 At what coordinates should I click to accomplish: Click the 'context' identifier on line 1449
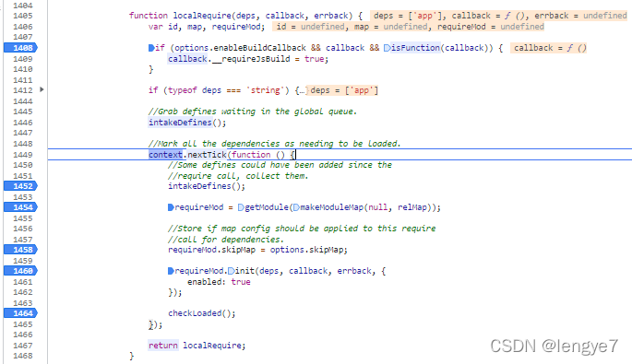tap(166, 155)
